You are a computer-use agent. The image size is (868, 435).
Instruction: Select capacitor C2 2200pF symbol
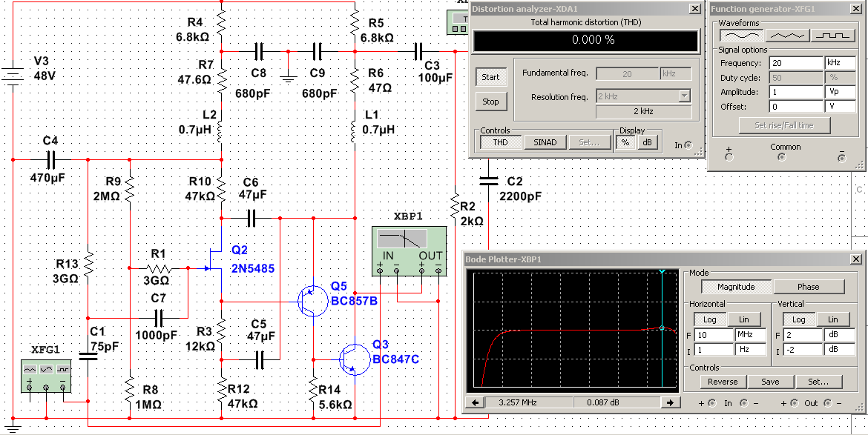pyautogui.click(x=488, y=180)
